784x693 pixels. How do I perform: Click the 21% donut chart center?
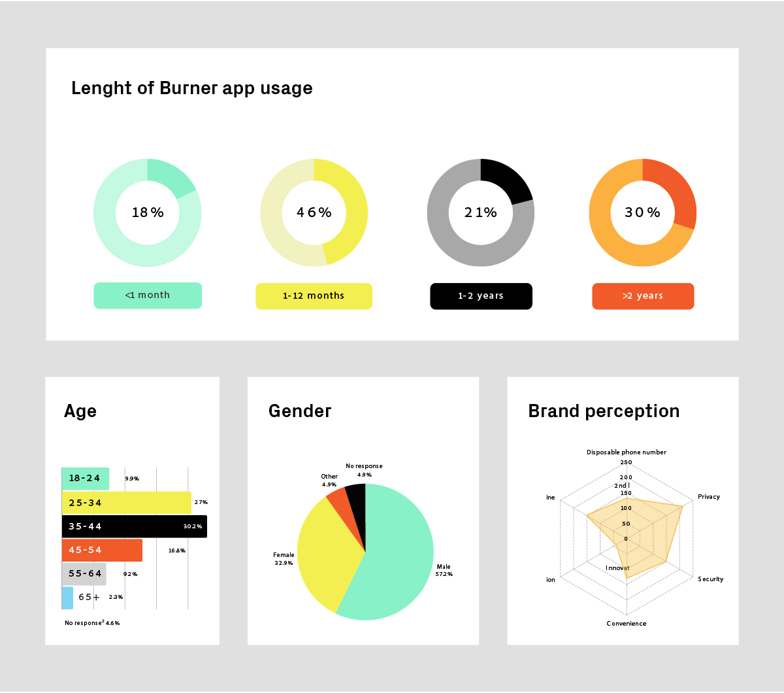coord(481,212)
